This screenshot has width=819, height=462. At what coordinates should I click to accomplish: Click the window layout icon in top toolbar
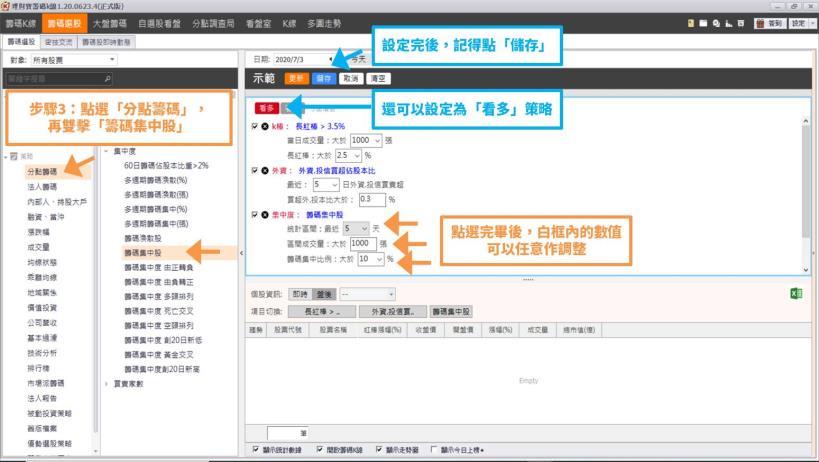[741, 23]
